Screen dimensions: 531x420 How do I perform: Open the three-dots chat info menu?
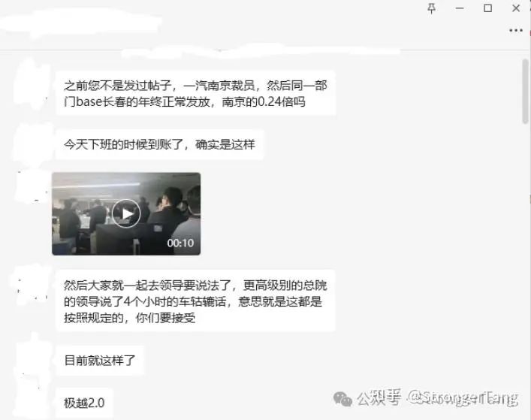(516, 31)
